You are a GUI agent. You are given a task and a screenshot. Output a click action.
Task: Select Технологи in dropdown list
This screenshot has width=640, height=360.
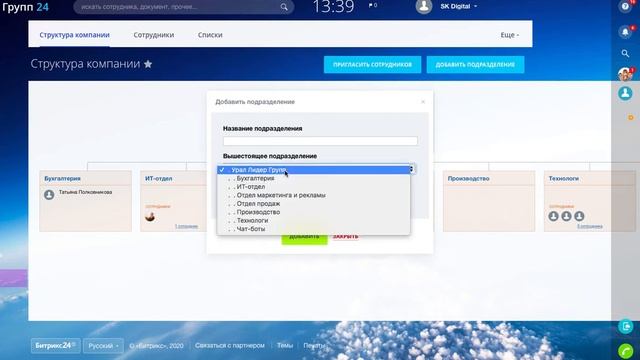[x=313, y=220]
